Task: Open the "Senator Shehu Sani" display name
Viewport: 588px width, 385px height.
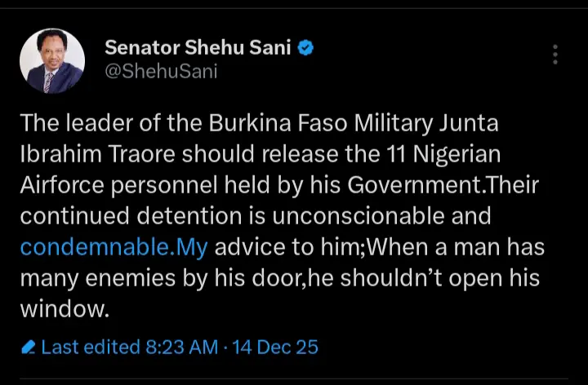Action: (x=198, y=48)
